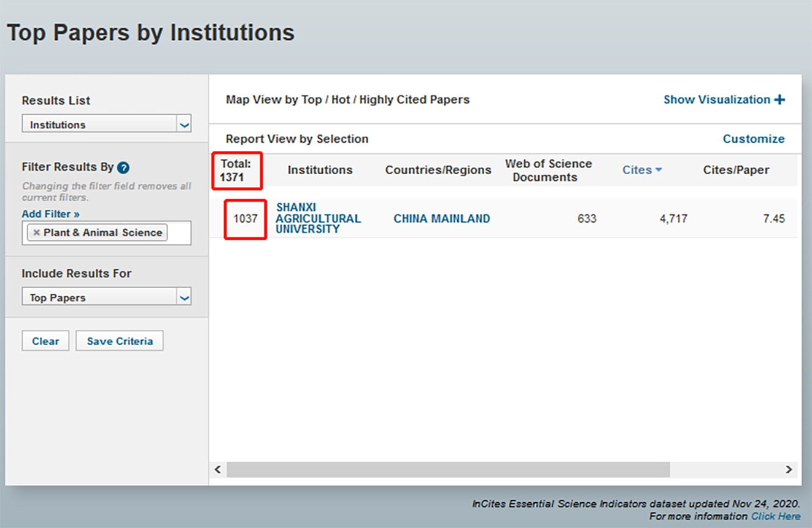
Task: Open Shanxi Agricultural University institution link
Action: (318, 218)
